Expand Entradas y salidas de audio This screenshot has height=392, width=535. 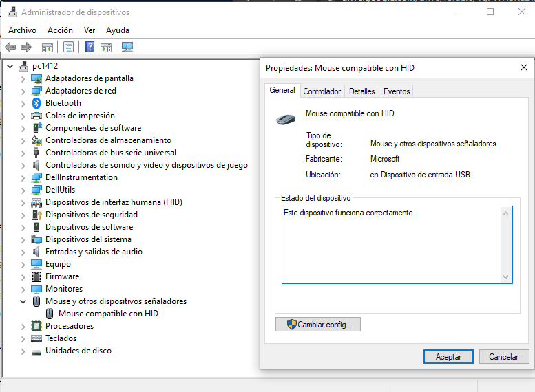click(23, 252)
